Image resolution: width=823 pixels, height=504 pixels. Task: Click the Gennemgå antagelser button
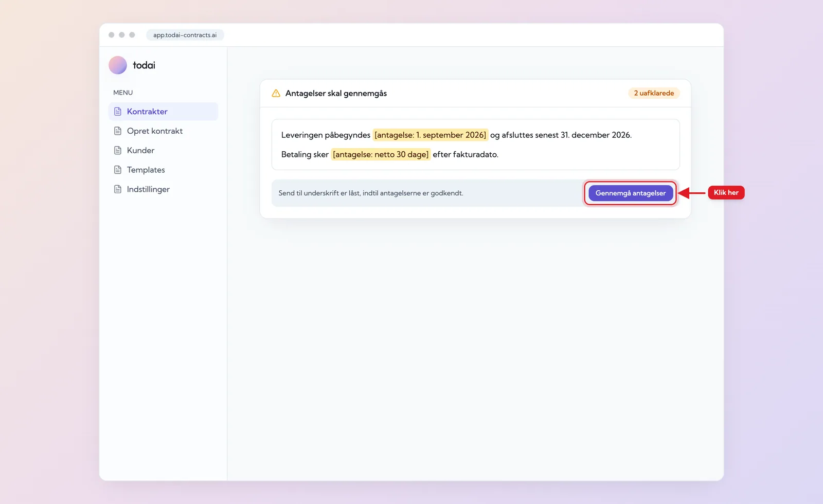click(x=631, y=193)
